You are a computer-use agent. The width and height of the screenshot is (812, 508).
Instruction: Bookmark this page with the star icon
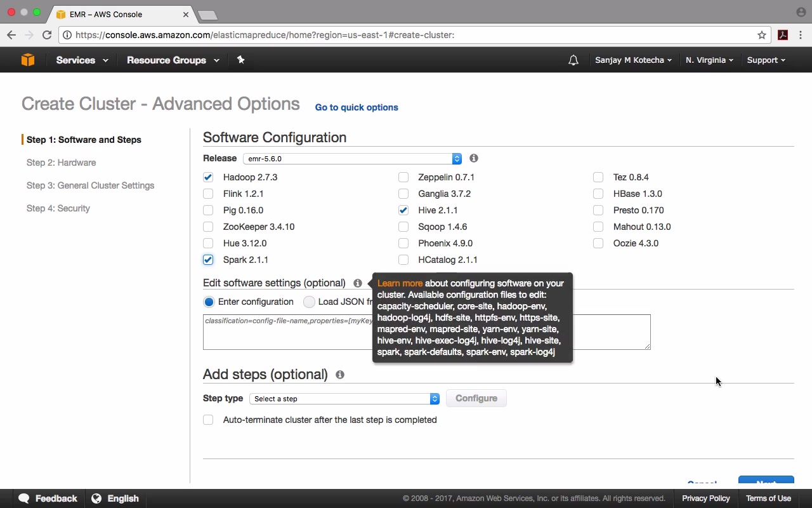(762, 35)
